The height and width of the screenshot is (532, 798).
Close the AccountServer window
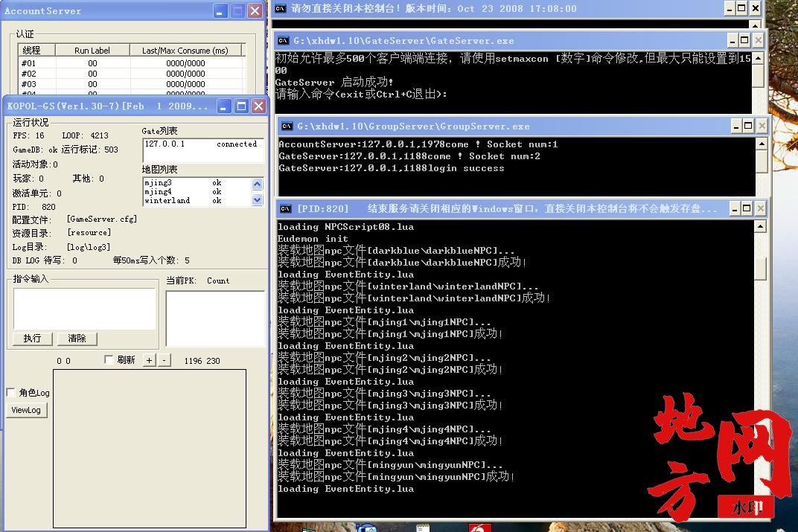click(255, 10)
